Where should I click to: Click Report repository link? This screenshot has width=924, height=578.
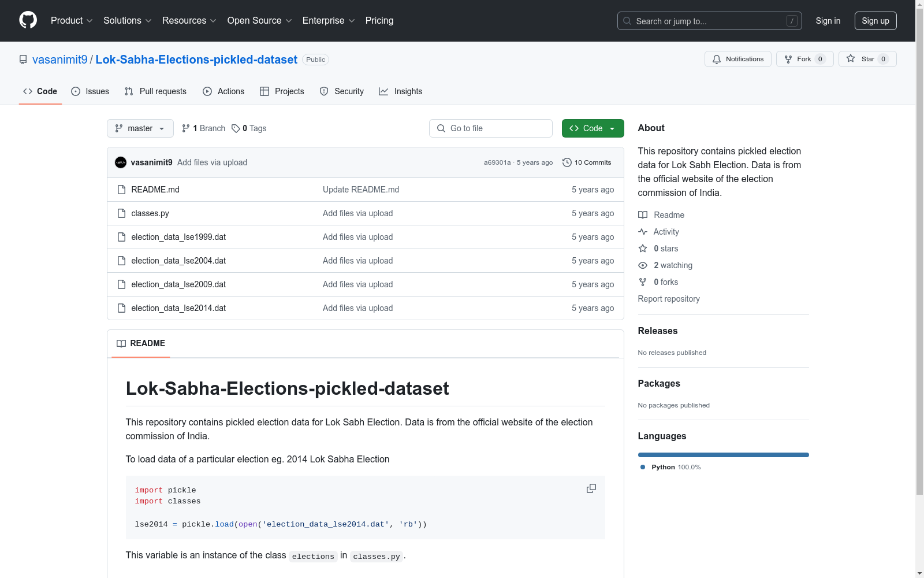(669, 299)
